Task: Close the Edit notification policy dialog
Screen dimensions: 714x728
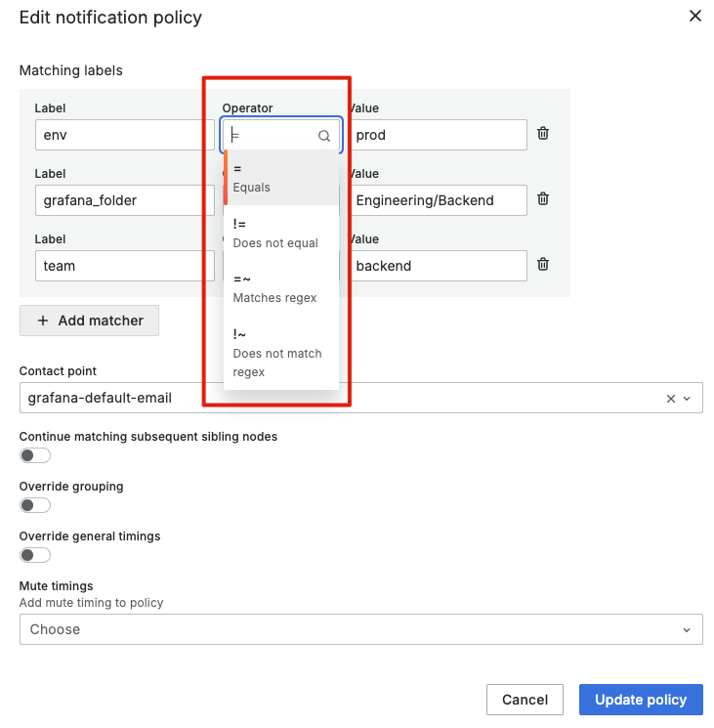Action: (x=695, y=17)
